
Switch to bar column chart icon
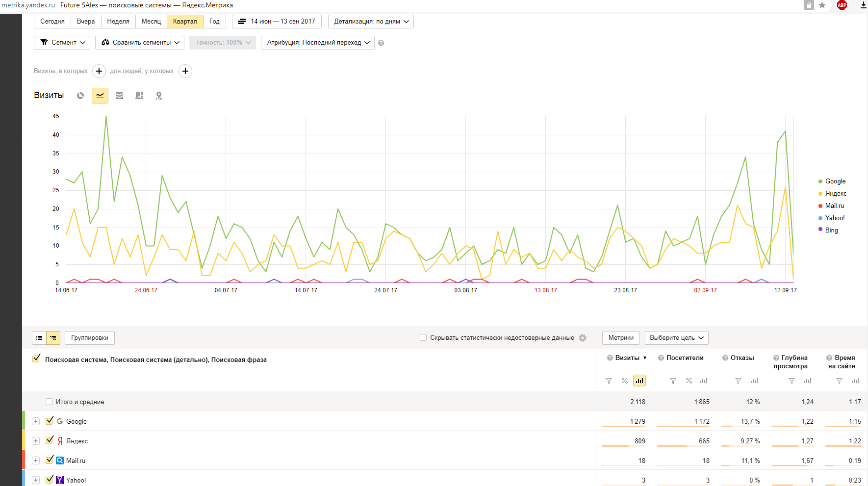tap(139, 96)
